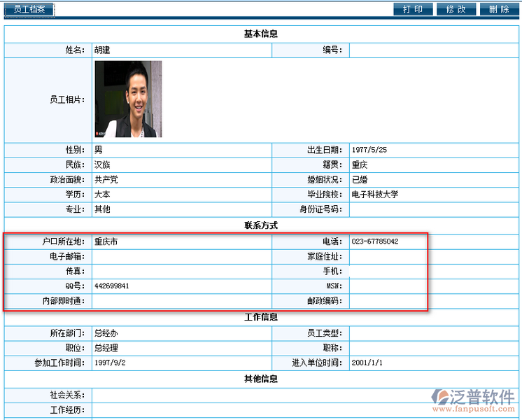The height and width of the screenshot is (420, 522).
Task: Click the 手机 label
Action: tap(332, 272)
